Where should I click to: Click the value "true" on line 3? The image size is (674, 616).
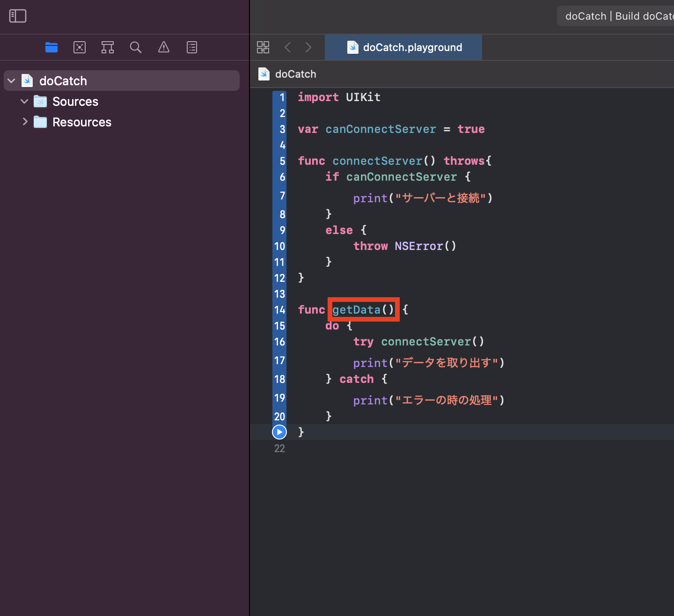click(x=471, y=129)
